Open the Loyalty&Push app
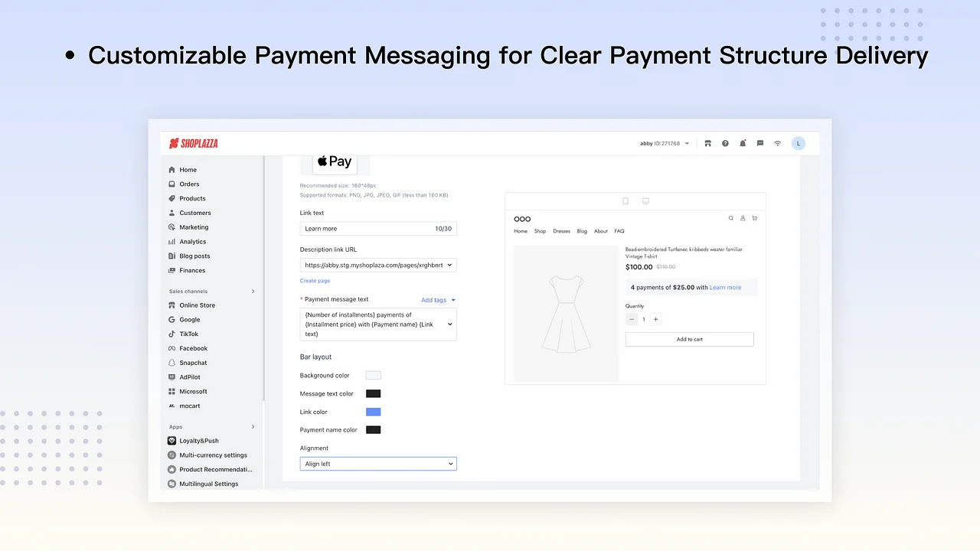 (x=199, y=441)
